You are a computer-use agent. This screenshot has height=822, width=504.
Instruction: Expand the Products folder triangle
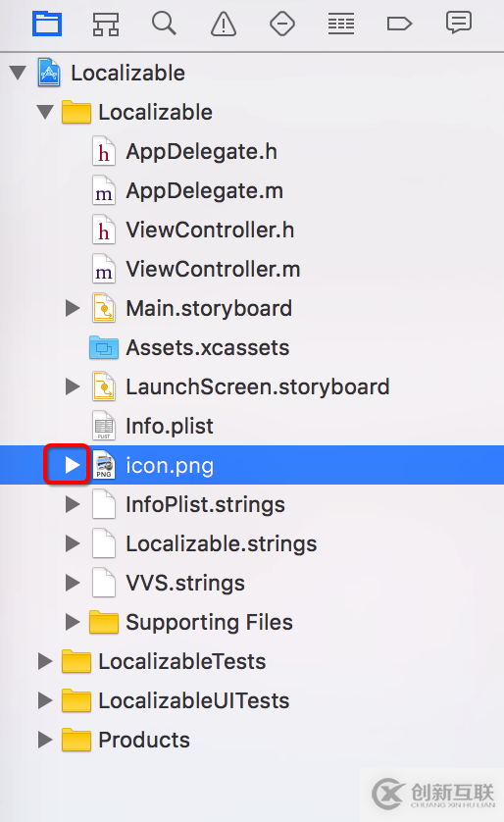(x=45, y=740)
